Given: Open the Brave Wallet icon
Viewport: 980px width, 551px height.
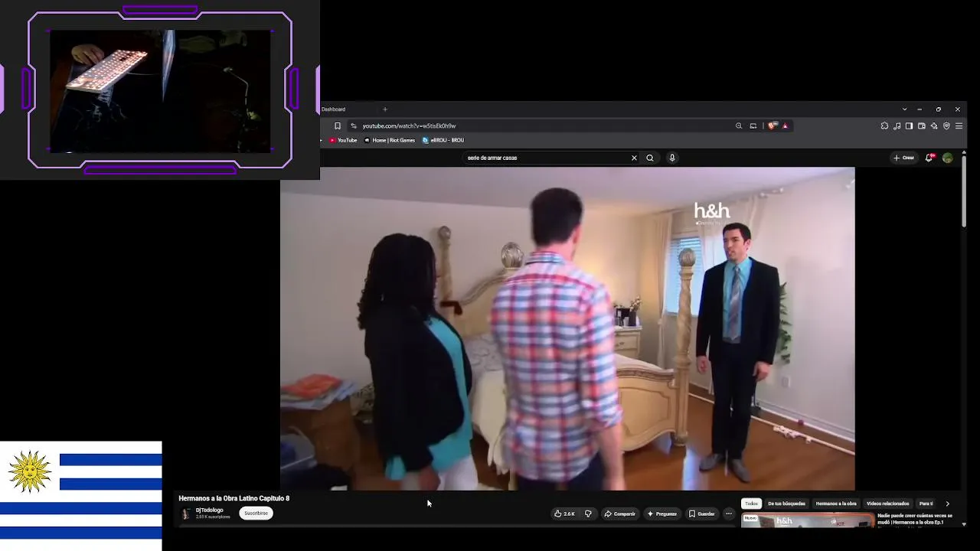Looking at the screenshot, I should pos(922,126).
